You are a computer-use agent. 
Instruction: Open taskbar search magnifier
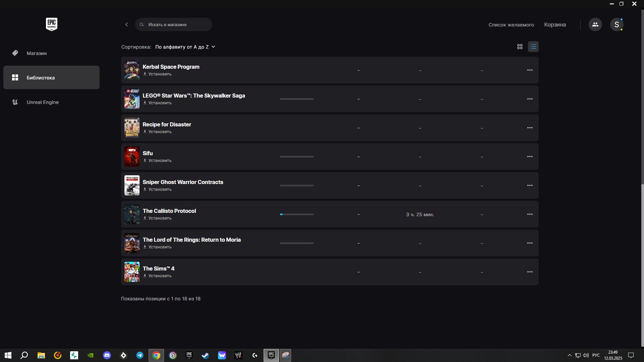24,355
